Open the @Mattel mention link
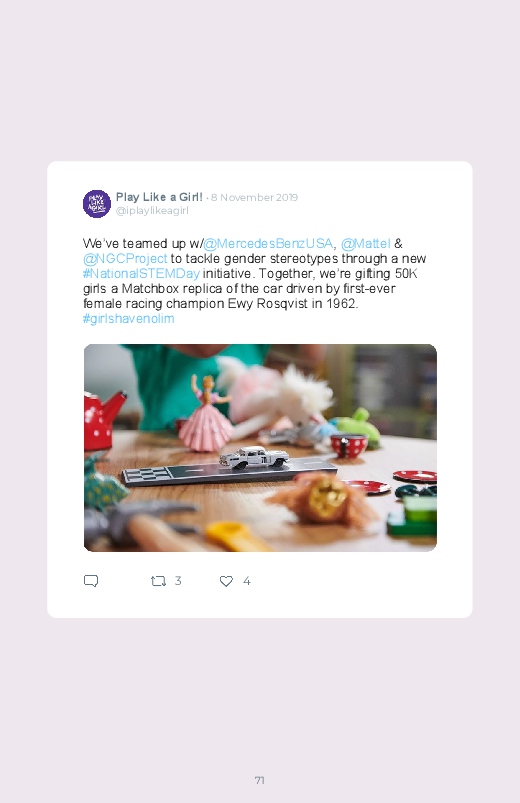 coord(366,243)
